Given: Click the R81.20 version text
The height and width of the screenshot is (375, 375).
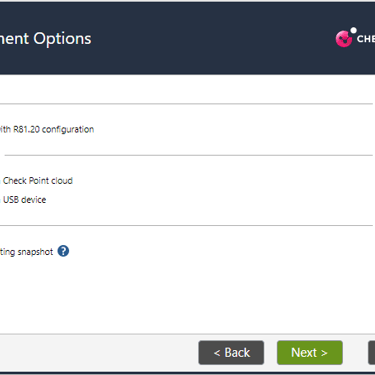Looking at the screenshot, I should coord(26,129).
